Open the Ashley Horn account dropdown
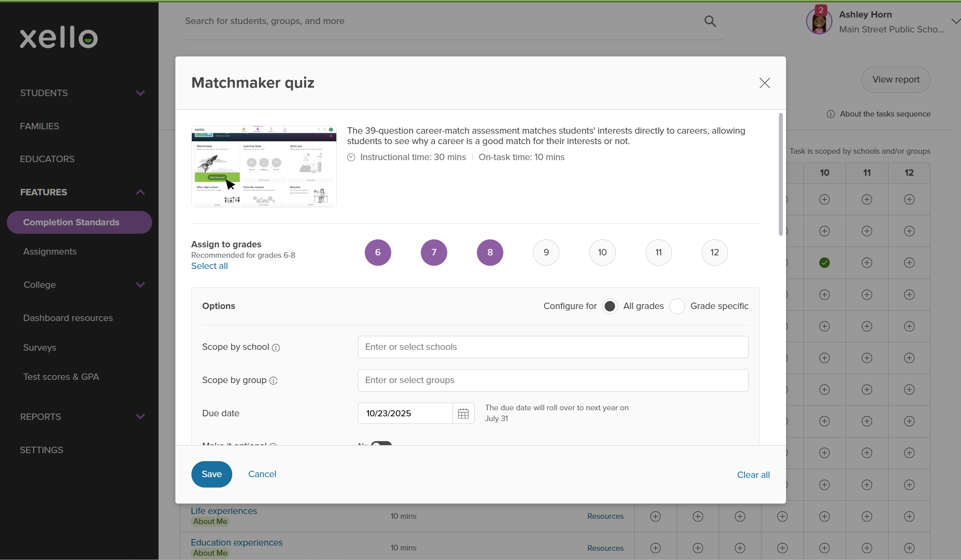Screen dimensions: 961x560 point(955,21)
